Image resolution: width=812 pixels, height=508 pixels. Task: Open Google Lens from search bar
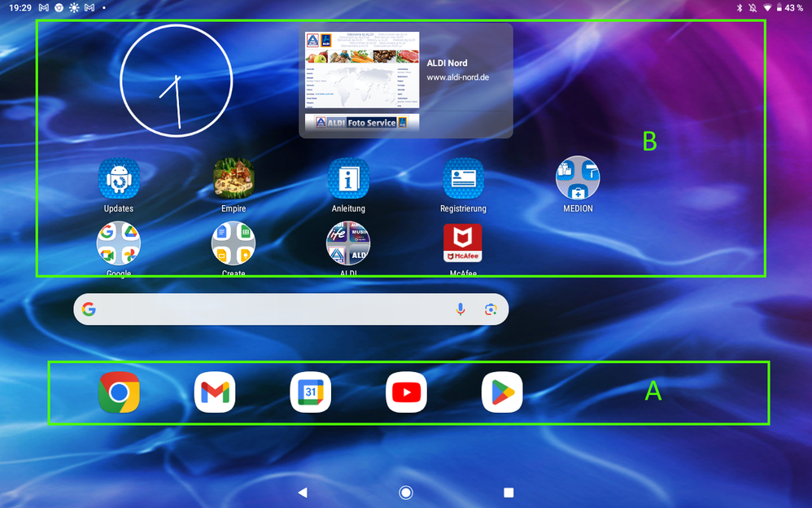click(491, 309)
